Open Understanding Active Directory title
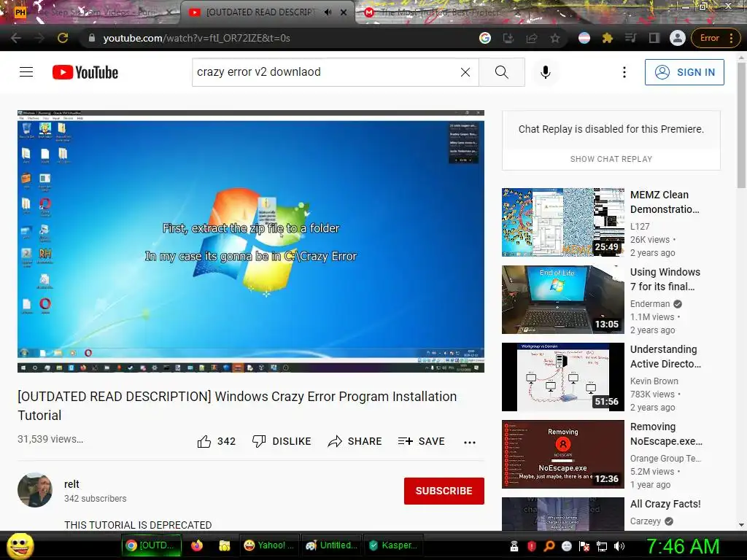747x560 pixels. [x=665, y=357]
